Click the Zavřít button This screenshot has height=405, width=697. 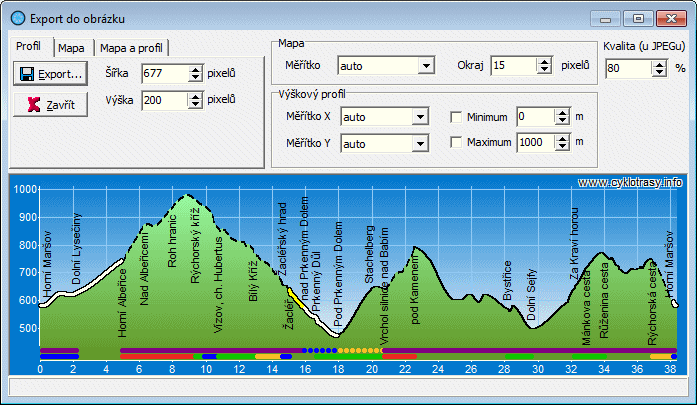50,105
